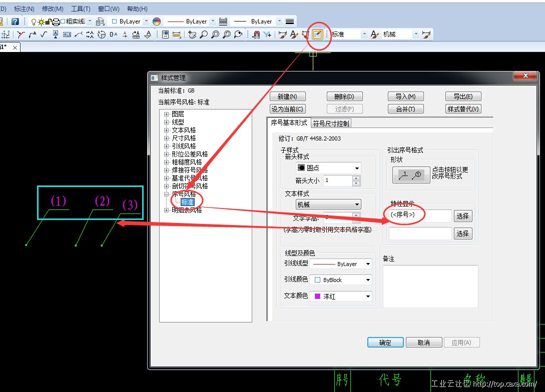Open the 帮助(H) menu
The height and width of the screenshot is (392, 545).
[137, 8]
